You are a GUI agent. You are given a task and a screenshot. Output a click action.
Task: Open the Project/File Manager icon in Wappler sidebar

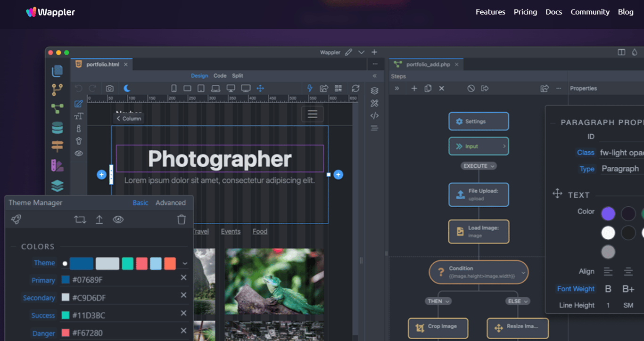point(57,71)
